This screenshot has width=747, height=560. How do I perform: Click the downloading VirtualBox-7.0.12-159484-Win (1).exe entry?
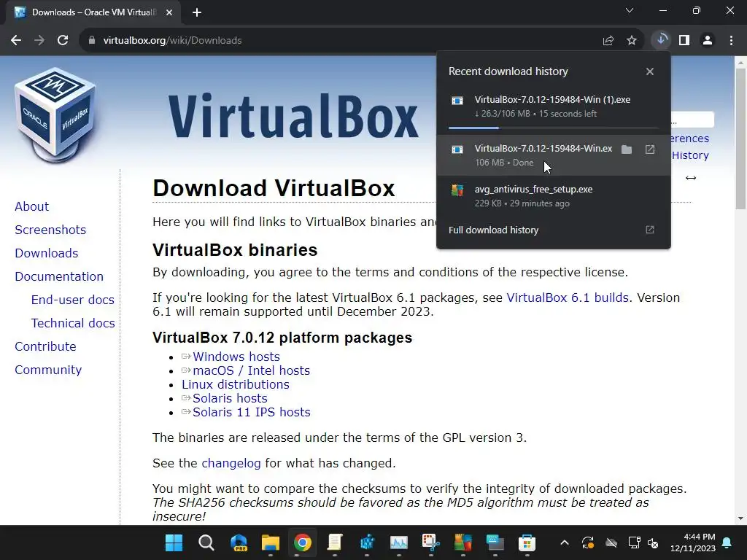click(x=554, y=106)
